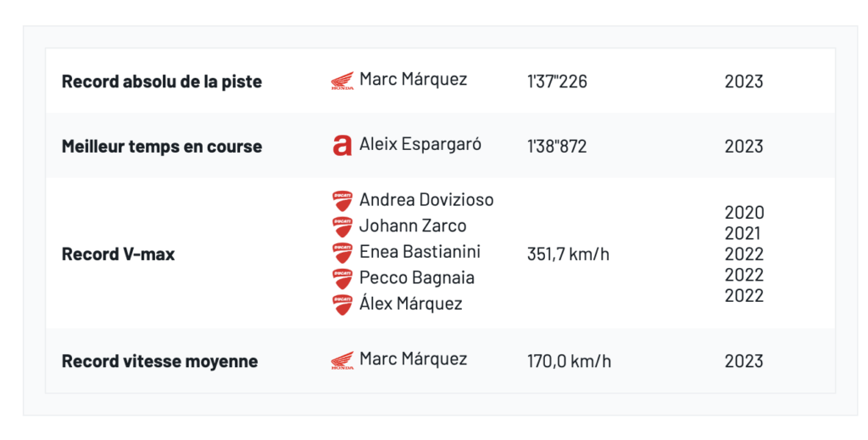Click Ducati logo beside Álex Márquez

[x=342, y=304]
